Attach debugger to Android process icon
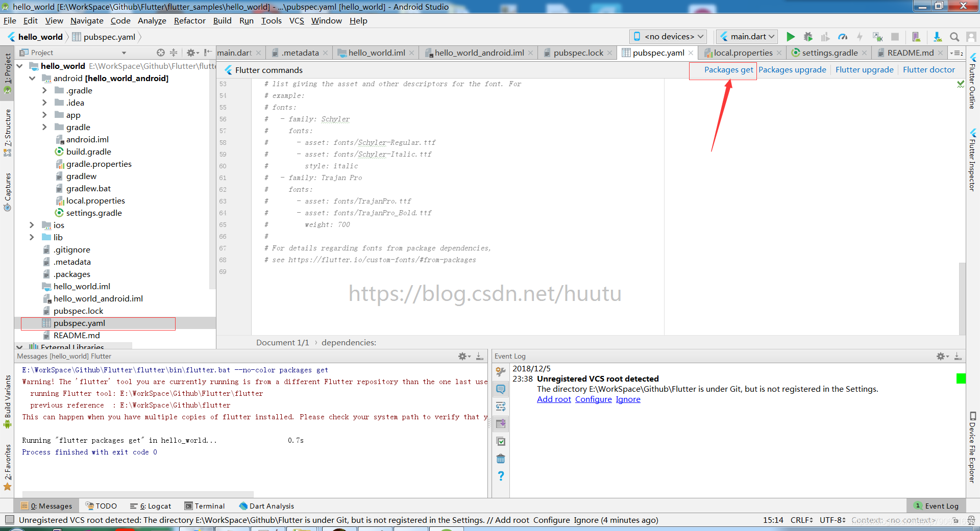 pos(877,37)
